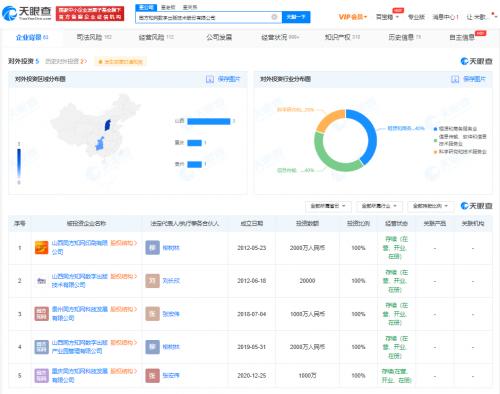Click the company logo in row 2

42,281
